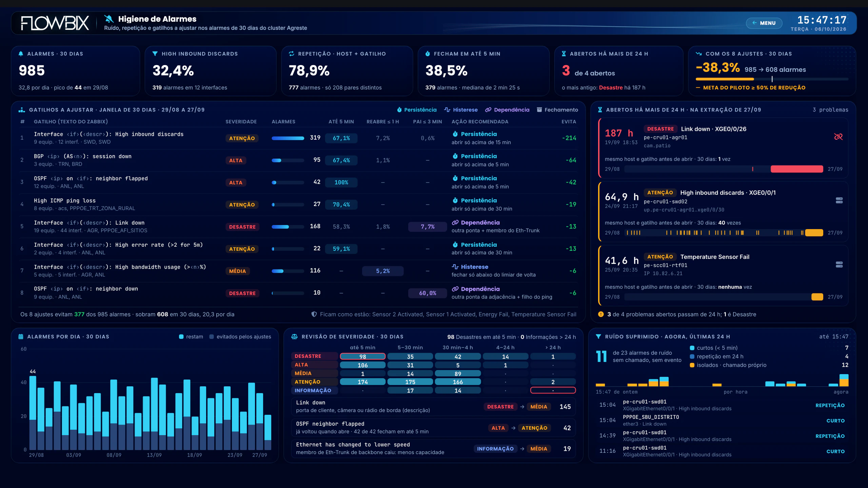Open OSPF neighbor flapped severity review row
This screenshot has width=868, height=488.
click(x=433, y=428)
